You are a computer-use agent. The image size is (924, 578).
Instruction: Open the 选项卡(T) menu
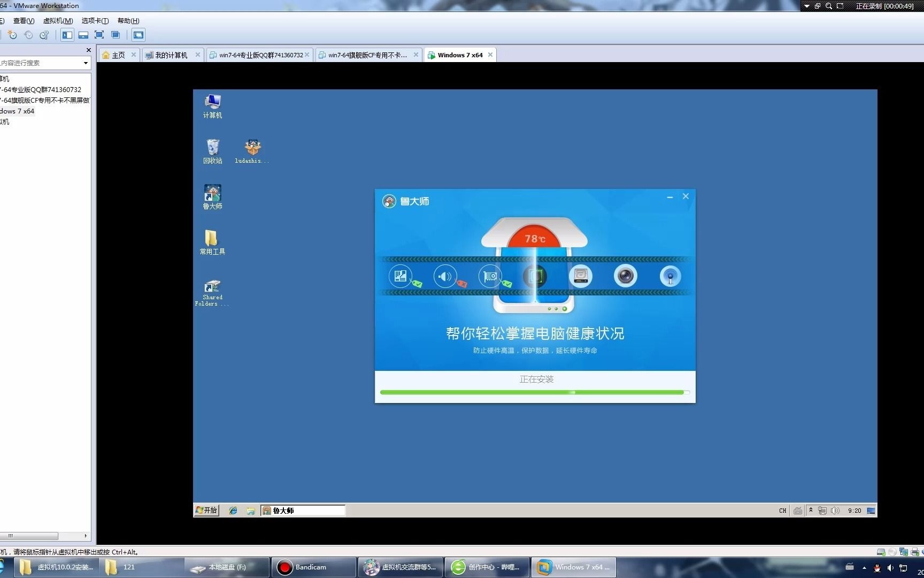(95, 21)
